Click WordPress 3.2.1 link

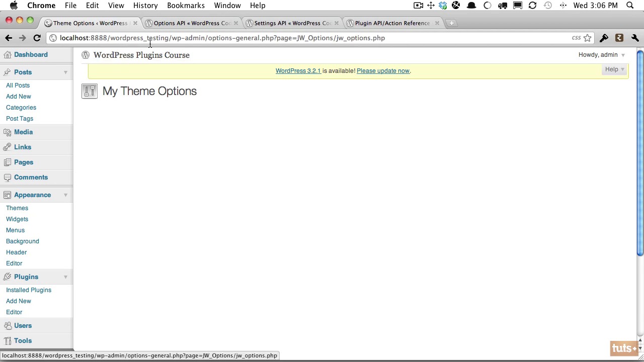click(x=298, y=71)
